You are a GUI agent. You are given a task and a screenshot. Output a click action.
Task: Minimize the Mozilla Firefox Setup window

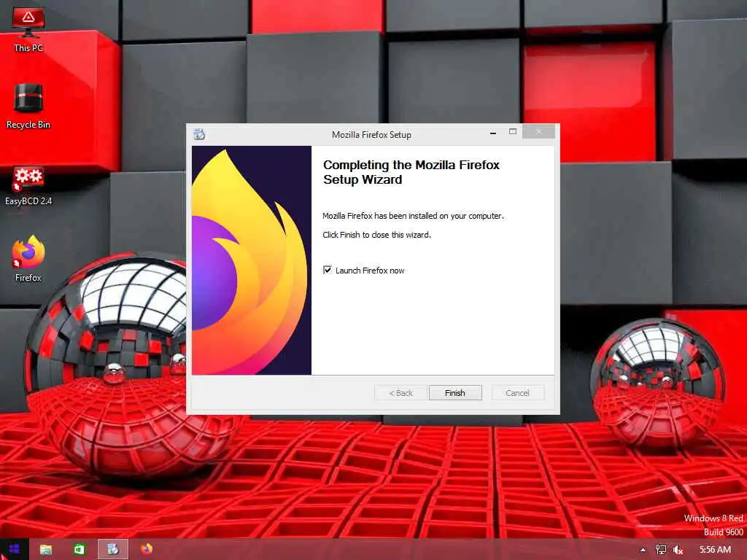493,133
